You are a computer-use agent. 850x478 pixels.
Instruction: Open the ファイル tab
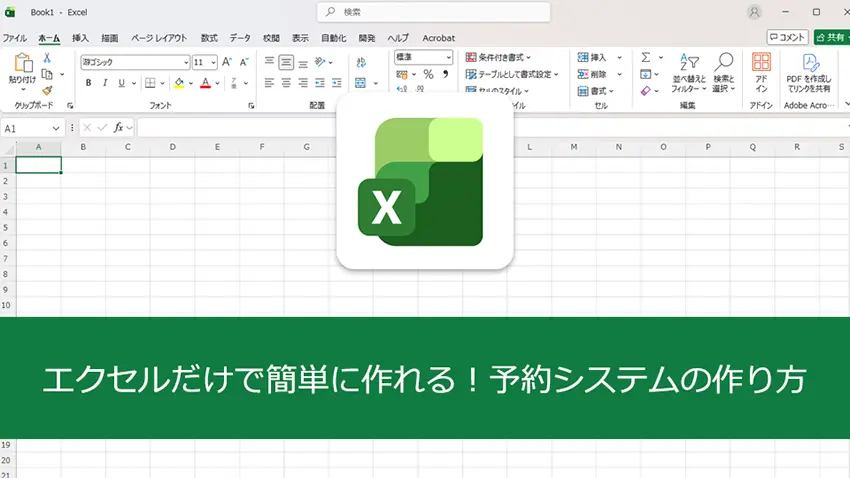pos(15,38)
